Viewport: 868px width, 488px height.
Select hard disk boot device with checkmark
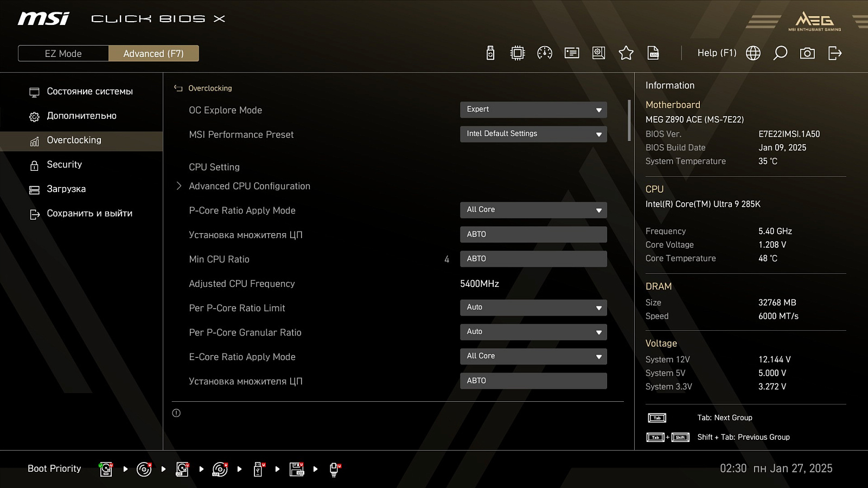(x=106, y=469)
